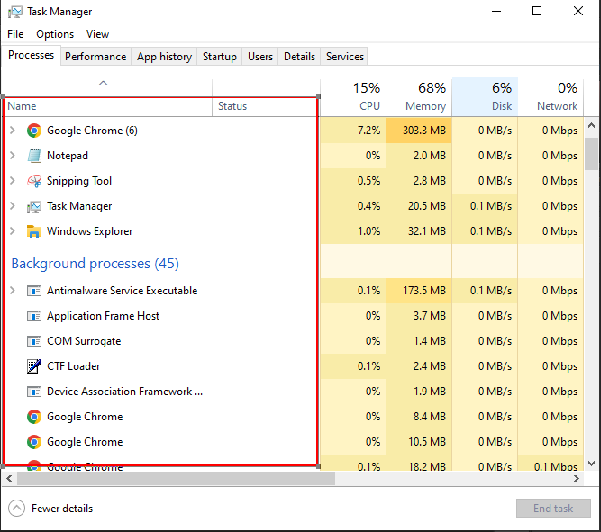The height and width of the screenshot is (532, 601).
Task: Sort processes by CPU column
Action: click(x=353, y=97)
